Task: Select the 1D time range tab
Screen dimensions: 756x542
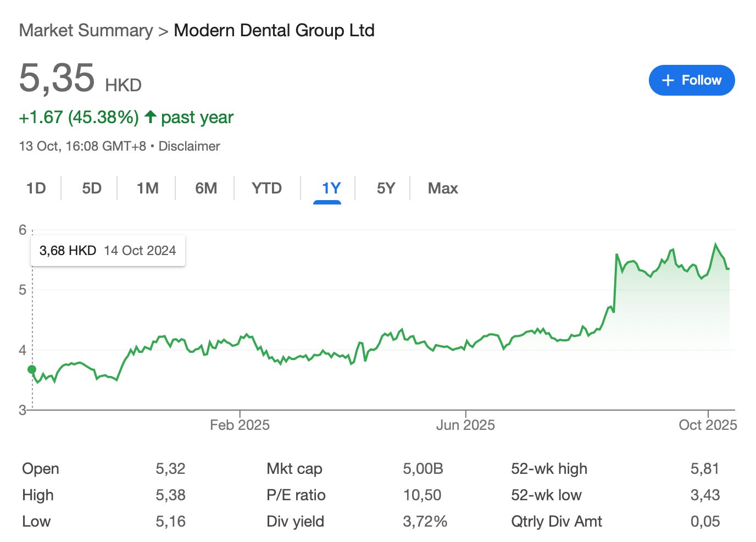Action: (x=36, y=189)
